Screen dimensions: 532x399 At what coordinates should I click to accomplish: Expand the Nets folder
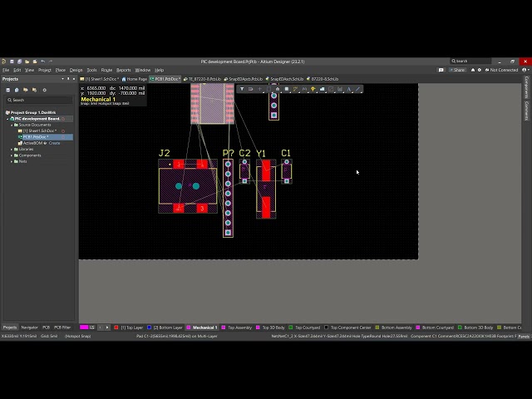12,161
